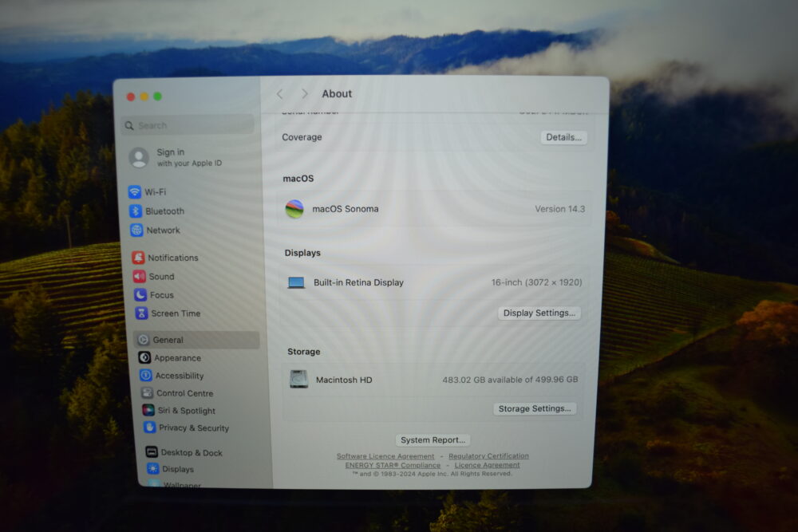The height and width of the screenshot is (532, 798).
Task: Click the Built-in Retina Display text
Action: click(x=358, y=282)
